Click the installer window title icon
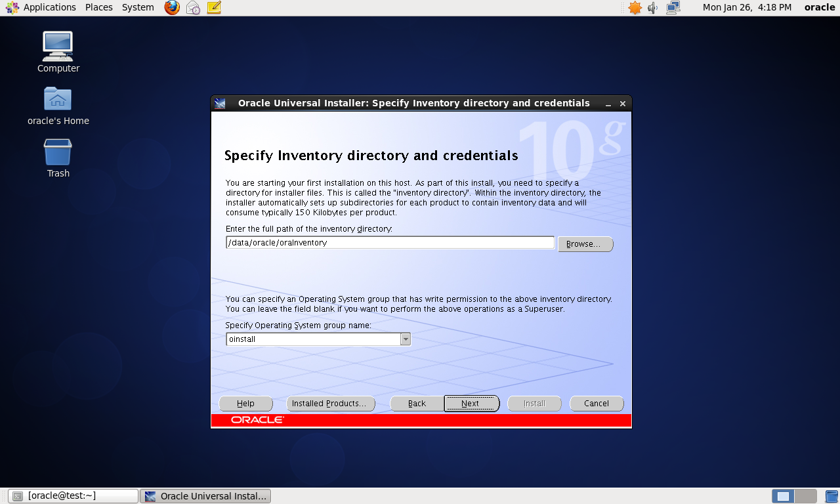The width and height of the screenshot is (840, 504). click(x=220, y=103)
